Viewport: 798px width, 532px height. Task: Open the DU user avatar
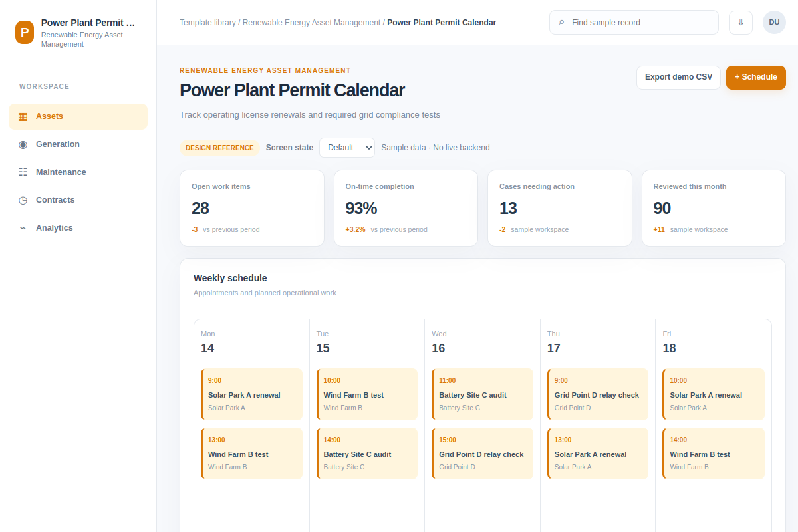click(774, 22)
